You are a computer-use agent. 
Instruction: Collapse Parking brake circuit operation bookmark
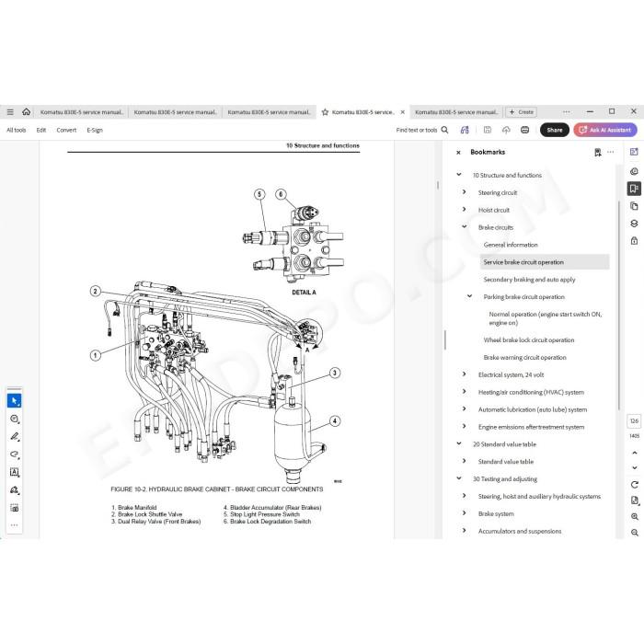469,296
